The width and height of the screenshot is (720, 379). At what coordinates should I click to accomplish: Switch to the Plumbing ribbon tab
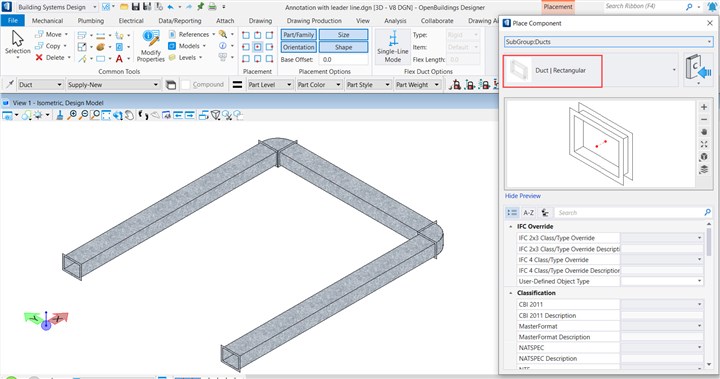[90, 21]
